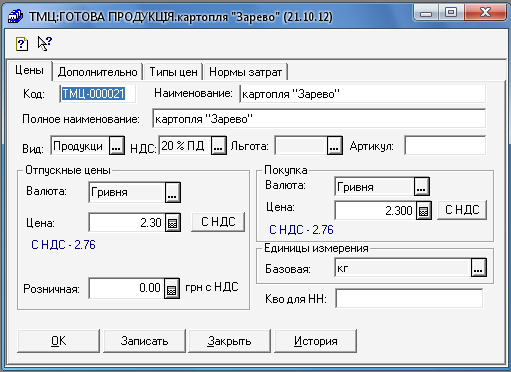This screenshot has height=372, width=511.
Task: Open the Вид selection ellipsis button
Action: 116,146
